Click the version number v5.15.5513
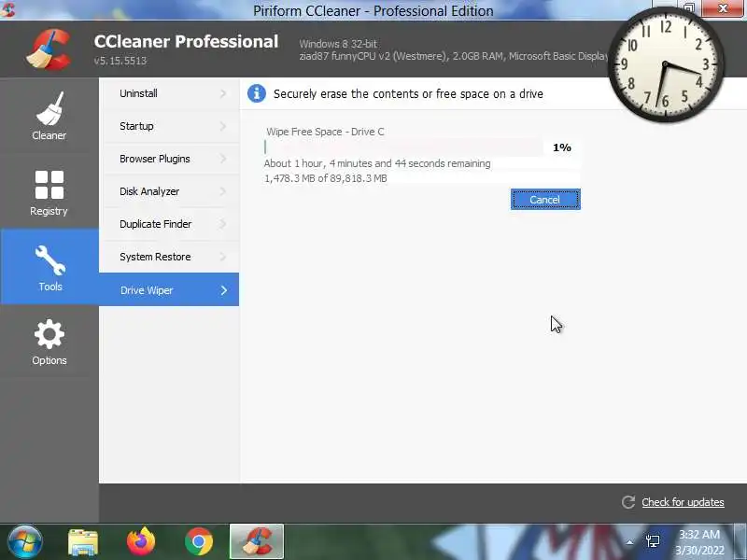Image resolution: width=747 pixels, height=560 pixels. (120, 61)
